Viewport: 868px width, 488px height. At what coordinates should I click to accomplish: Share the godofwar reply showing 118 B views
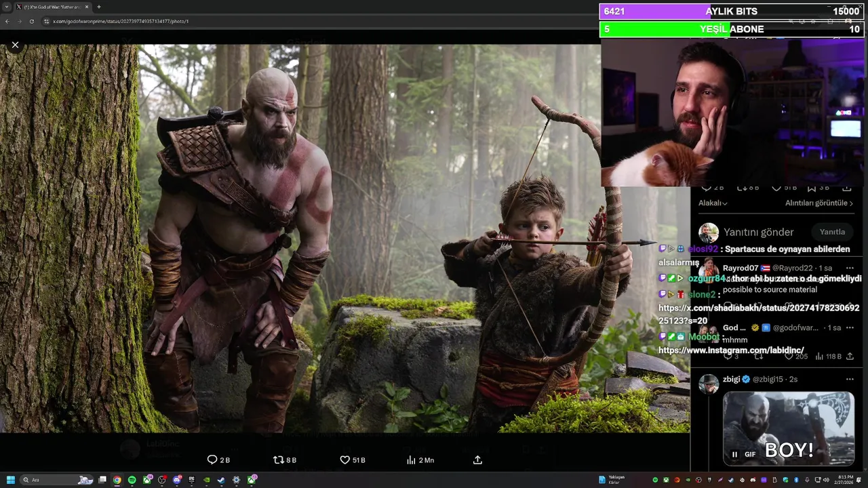pyautogui.click(x=849, y=356)
